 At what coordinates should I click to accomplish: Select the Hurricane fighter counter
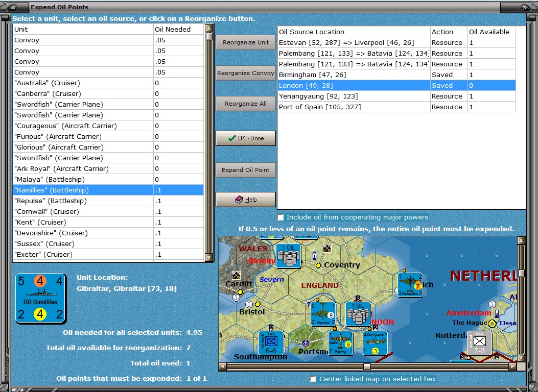coord(375,343)
